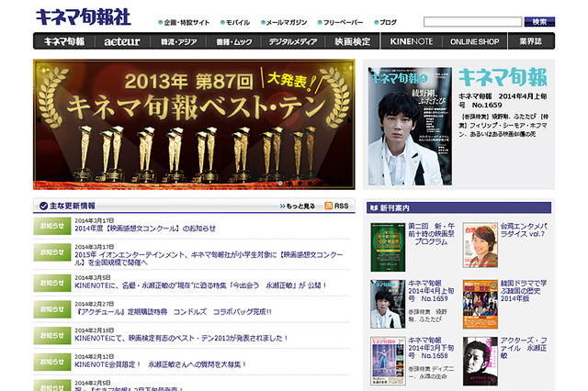Click お知らせ badge beside 2014年2月27日
588x391 pixels.
(52, 309)
